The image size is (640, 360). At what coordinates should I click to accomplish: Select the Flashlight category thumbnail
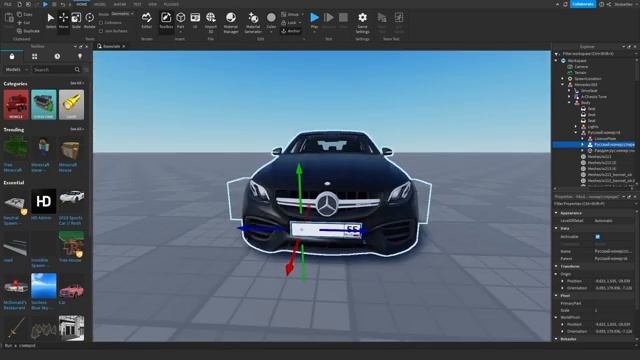71,104
